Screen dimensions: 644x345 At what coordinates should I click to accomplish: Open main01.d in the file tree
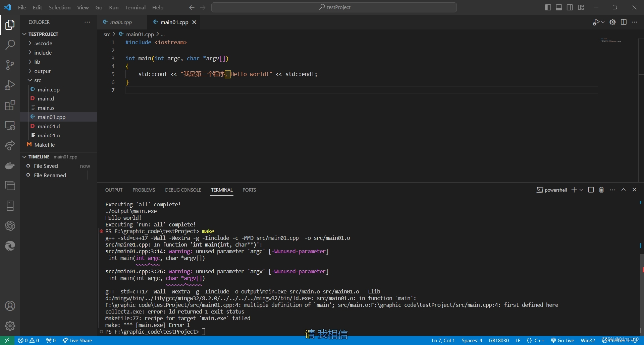point(59,126)
